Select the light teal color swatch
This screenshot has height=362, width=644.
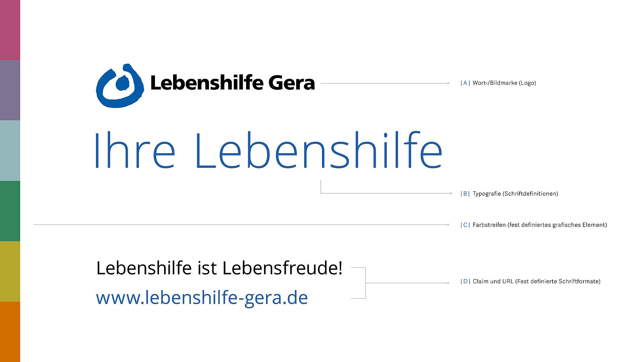pyautogui.click(x=10, y=151)
